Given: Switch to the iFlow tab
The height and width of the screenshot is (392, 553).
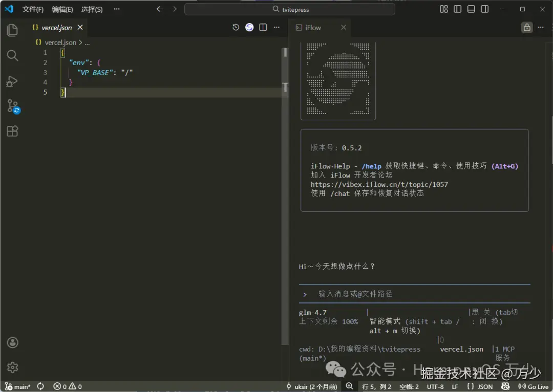Looking at the screenshot, I should click(x=313, y=28).
